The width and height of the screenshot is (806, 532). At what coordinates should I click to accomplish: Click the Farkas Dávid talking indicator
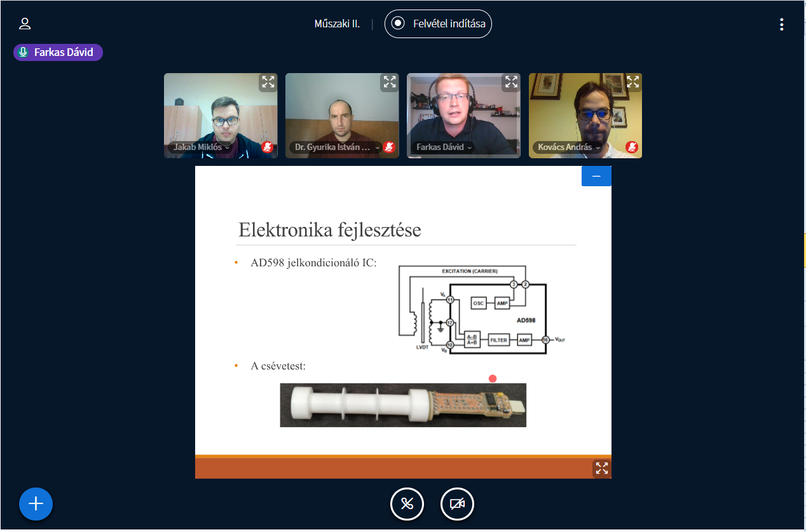[x=58, y=52]
